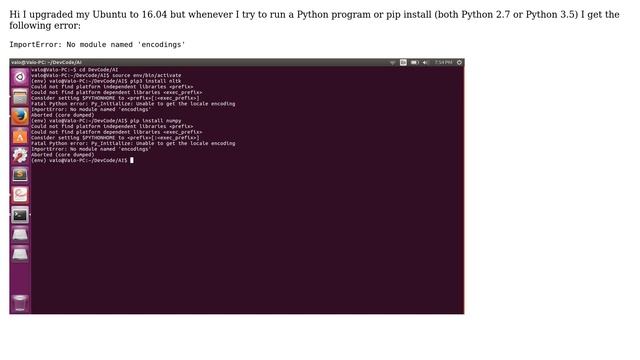
Task: Open the sound volume indicator
Action: coord(426,62)
